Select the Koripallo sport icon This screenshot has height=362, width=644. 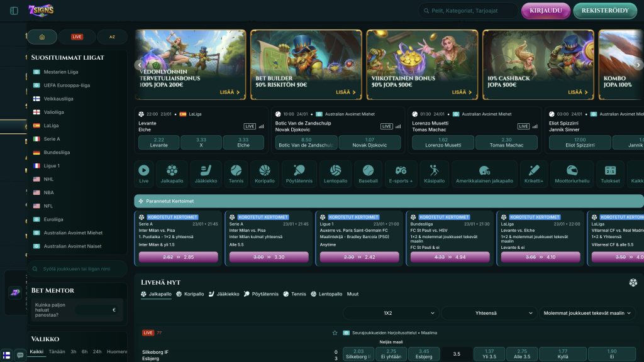click(265, 173)
